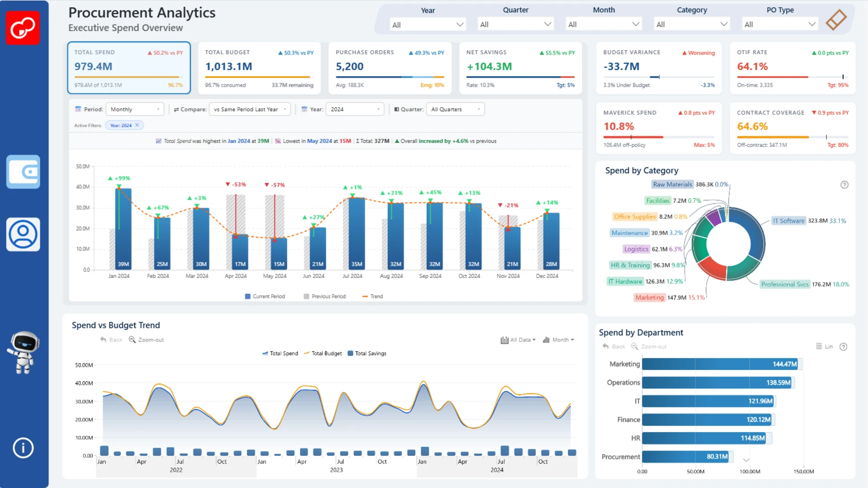Viewport: 868px width, 488px height.
Task: Toggle Total Spend series legend
Action: (x=280, y=353)
